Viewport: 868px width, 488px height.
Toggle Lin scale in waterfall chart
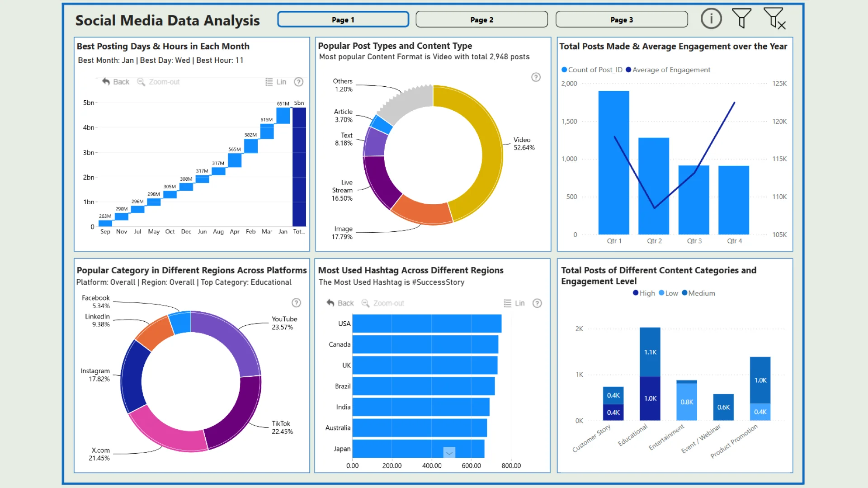276,82
